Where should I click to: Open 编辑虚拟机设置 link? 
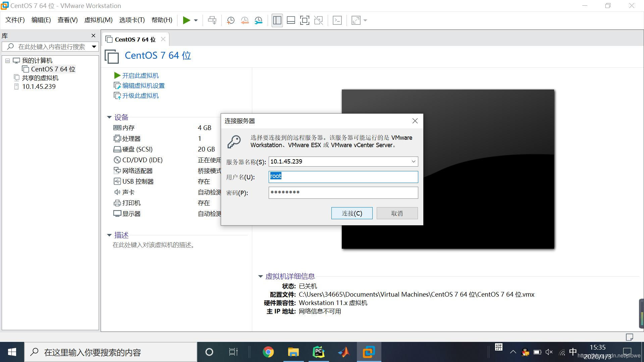[143, 85]
